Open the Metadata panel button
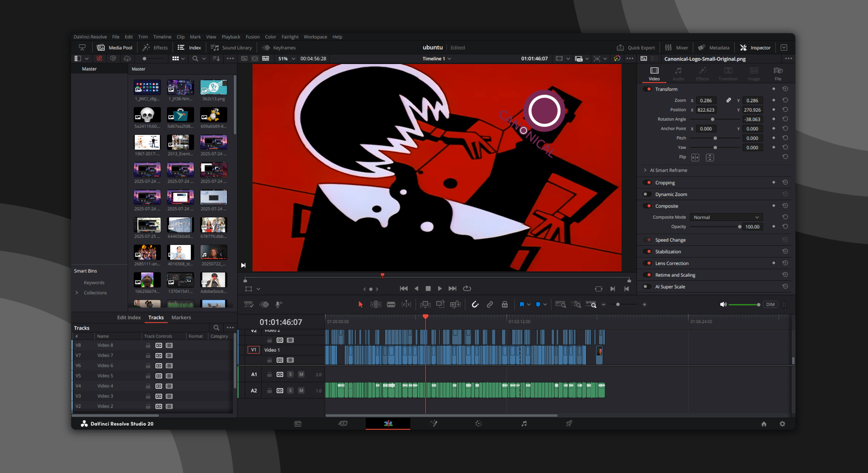868x473 pixels. pyautogui.click(x=714, y=48)
